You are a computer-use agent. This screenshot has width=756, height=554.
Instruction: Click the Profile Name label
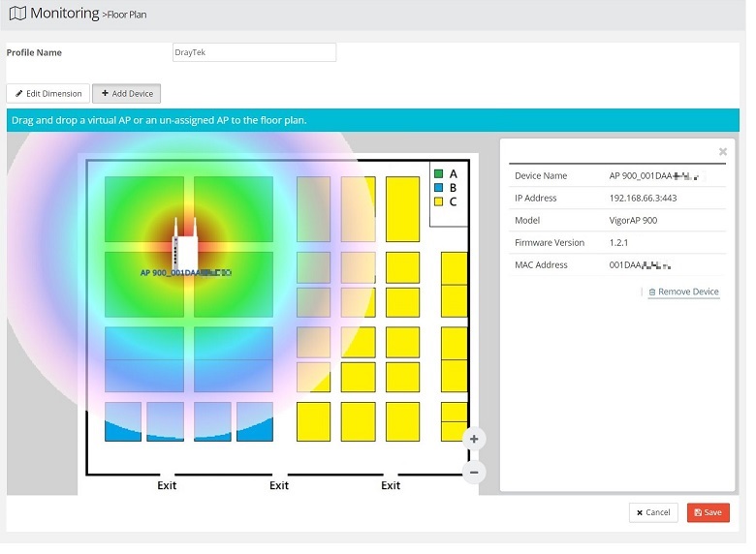pyautogui.click(x=34, y=52)
